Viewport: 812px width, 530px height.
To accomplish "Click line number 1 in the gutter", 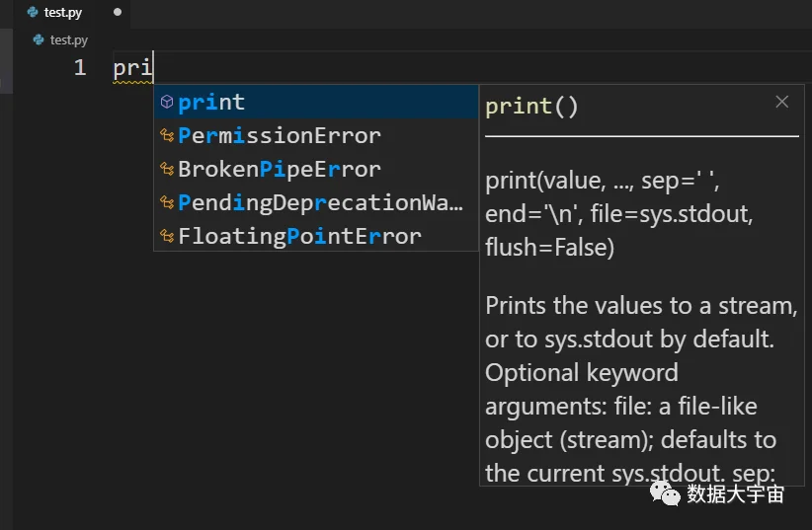I will click(x=80, y=67).
